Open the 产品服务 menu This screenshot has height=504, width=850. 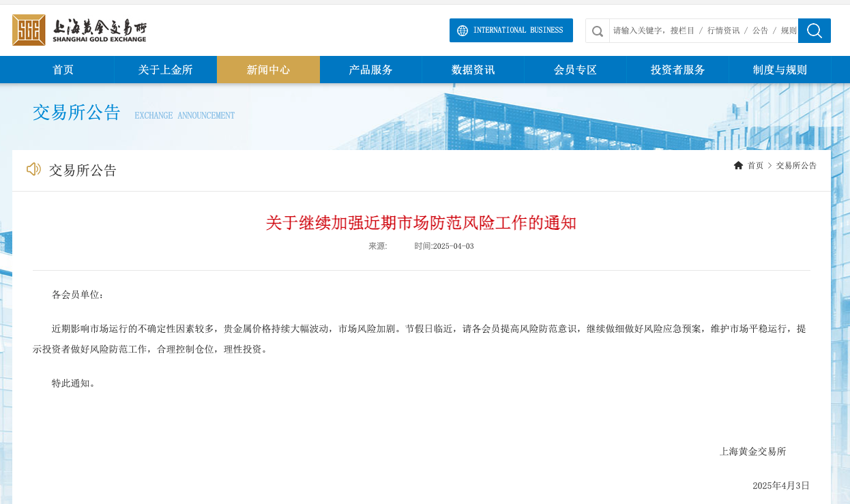click(370, 70)
